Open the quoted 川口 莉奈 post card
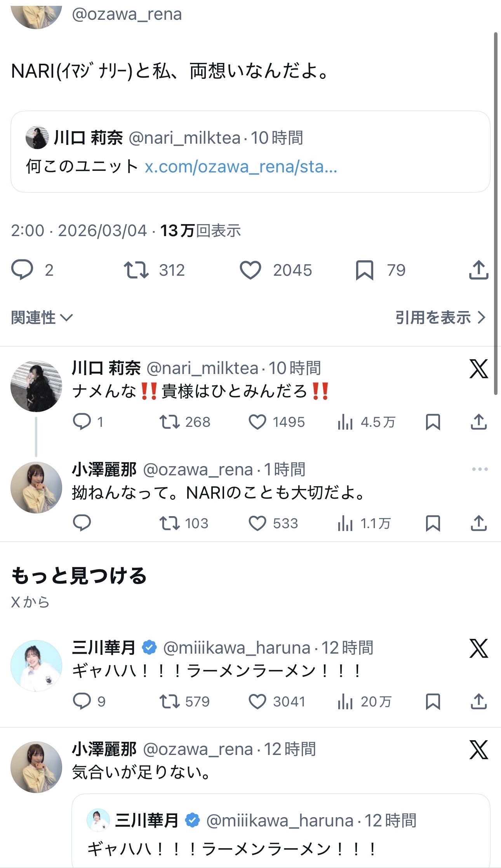Screen dimensions: 501x868 [x=250, y=152]
